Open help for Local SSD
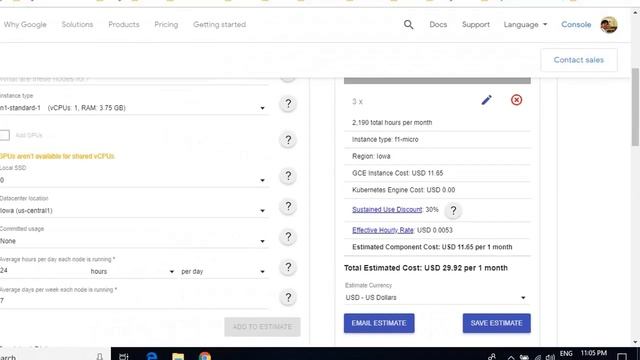Image resolution: width=640 pixels, height=360 pixels. 288,176
